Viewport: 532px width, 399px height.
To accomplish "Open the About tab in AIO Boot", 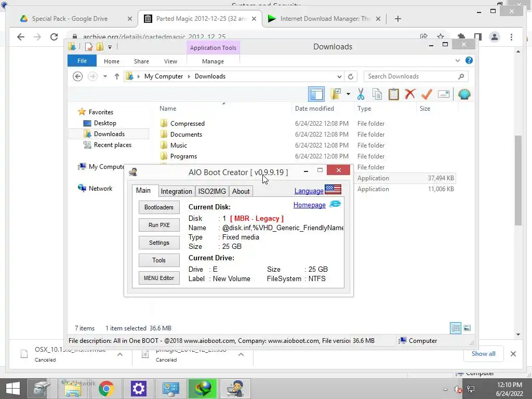I will coord(241,191).
